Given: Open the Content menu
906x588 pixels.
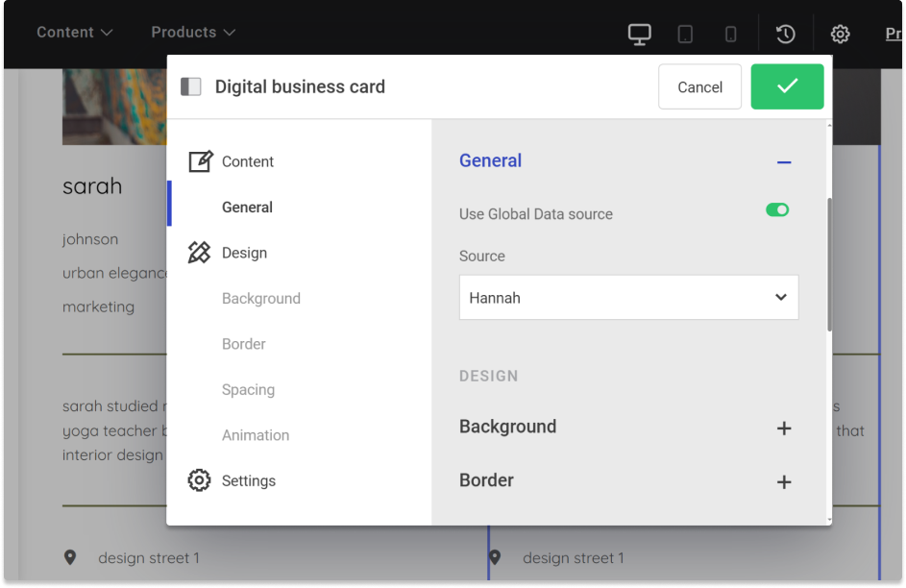Looking at the screenshot, I should pyautogui.click(x=66, y=32).
